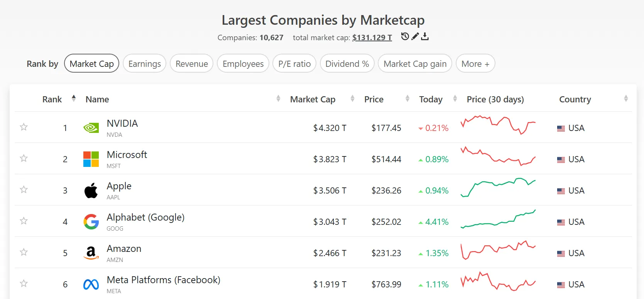Open the $131.129 T total market cap link
Viewport: 644px width, 299px height.
(372, 37)
